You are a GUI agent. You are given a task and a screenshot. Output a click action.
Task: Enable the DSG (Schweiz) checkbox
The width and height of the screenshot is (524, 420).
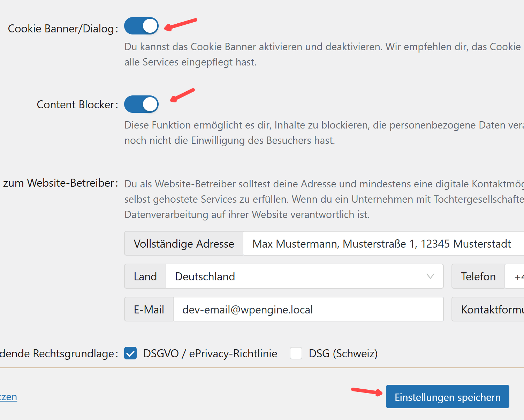pyautogui.click(x=296, y=353)
